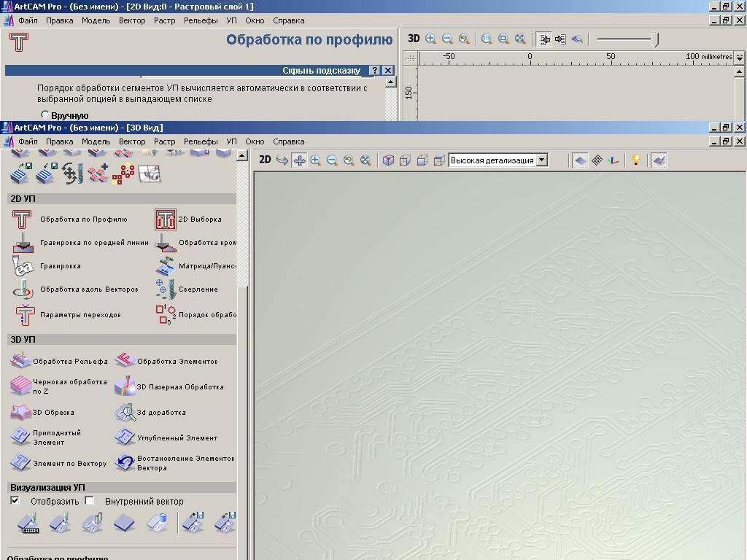Select Приподнятый Элемент tool

click(x=20, y=437)
